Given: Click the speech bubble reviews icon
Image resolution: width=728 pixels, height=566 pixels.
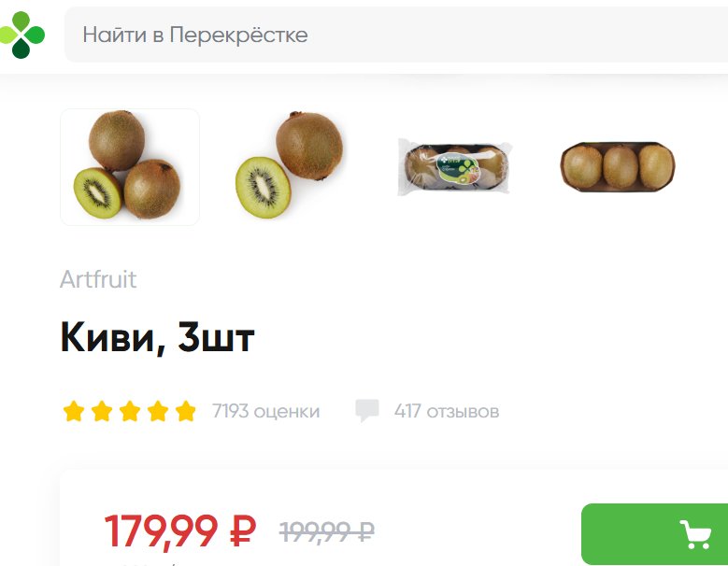Looking at the screenshot, I should click(366, 411).
